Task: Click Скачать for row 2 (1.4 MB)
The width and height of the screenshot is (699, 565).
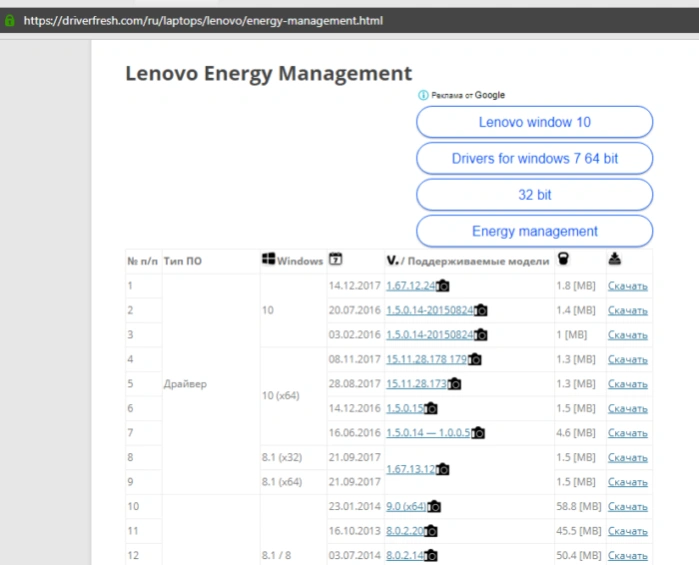Action: 628,311
